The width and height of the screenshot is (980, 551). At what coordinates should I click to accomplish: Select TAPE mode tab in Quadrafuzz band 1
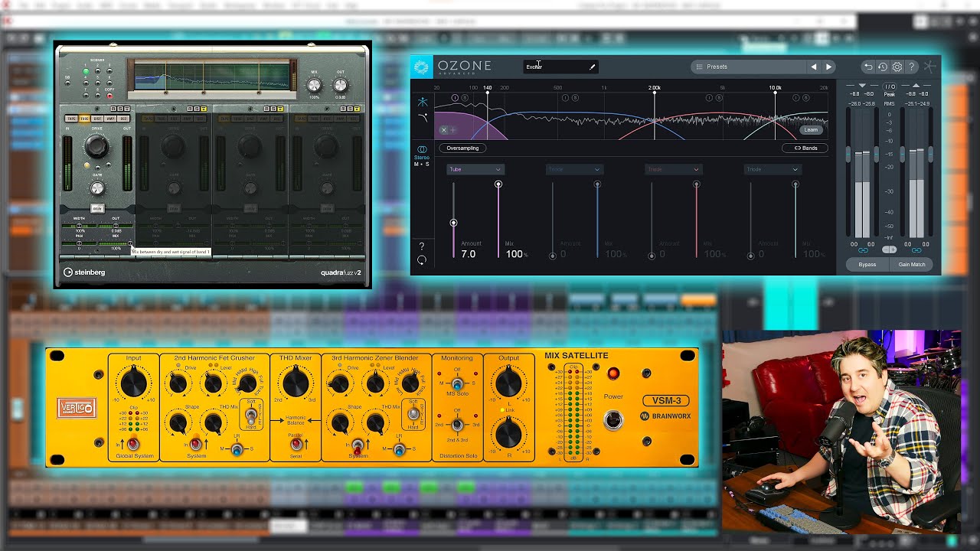[x=71, y=119]
